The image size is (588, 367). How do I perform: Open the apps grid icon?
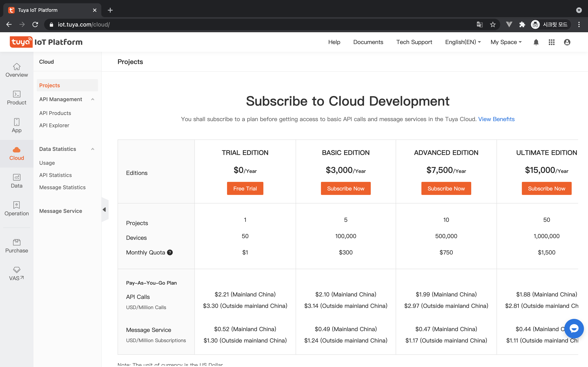(x=551, y=42)
